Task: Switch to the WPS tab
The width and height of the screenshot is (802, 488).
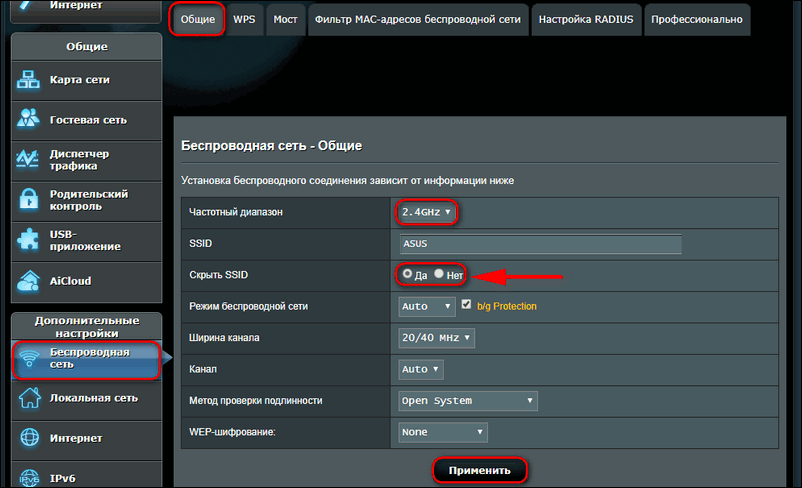Action: (x=243, y=19)
